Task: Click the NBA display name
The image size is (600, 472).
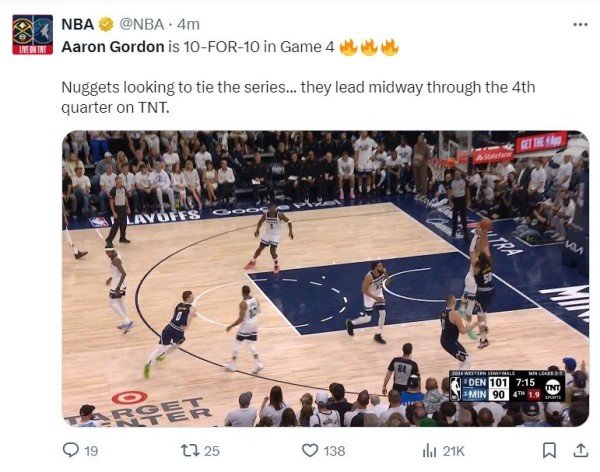Action: [x=77, y=24]
